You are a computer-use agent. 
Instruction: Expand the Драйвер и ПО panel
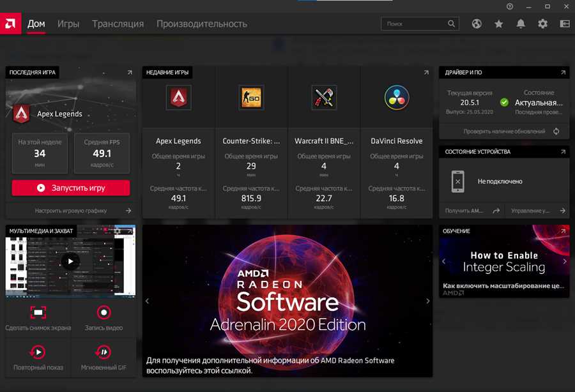563,73
